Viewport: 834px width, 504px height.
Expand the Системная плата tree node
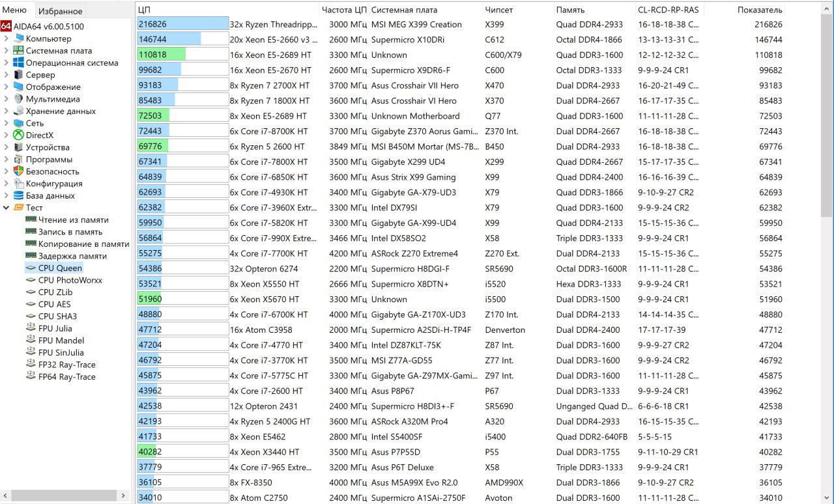point(7,51)
